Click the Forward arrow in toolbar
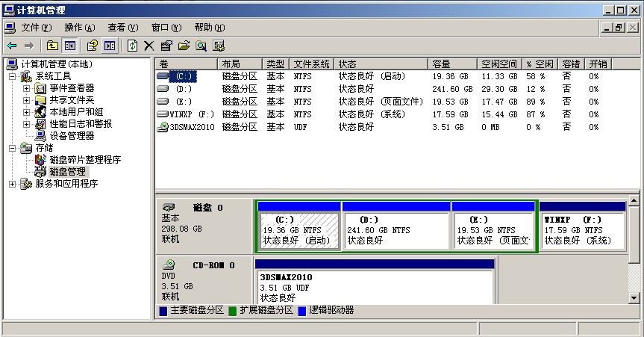The height and width of the screenshot is (337, 644). click(29, 46)
